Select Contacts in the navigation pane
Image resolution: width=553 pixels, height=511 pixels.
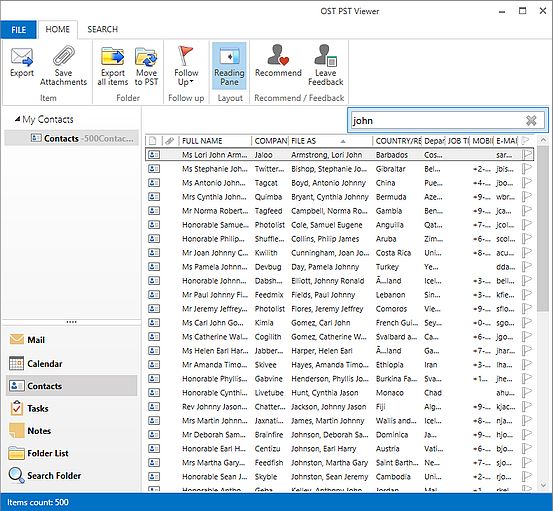click(71, 386)
